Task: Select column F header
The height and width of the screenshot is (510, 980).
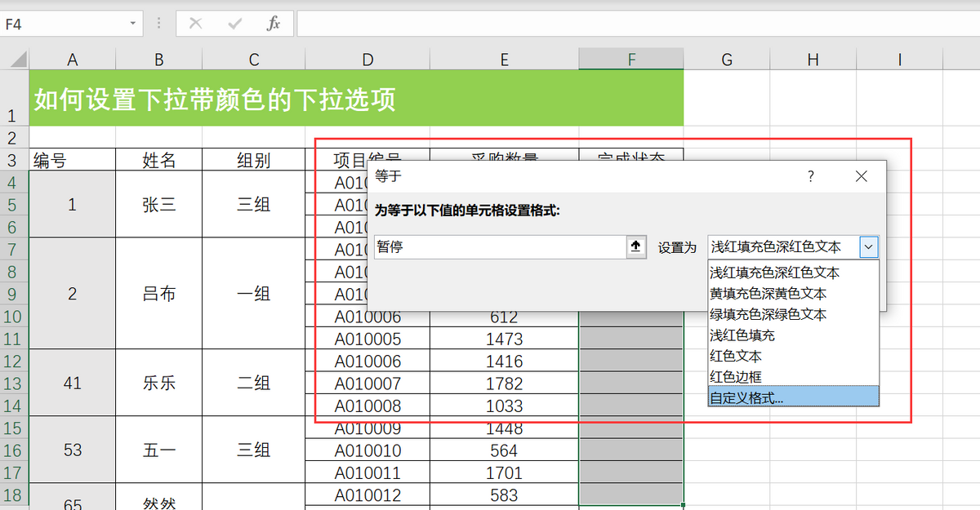Action: [x=630, y=60]
